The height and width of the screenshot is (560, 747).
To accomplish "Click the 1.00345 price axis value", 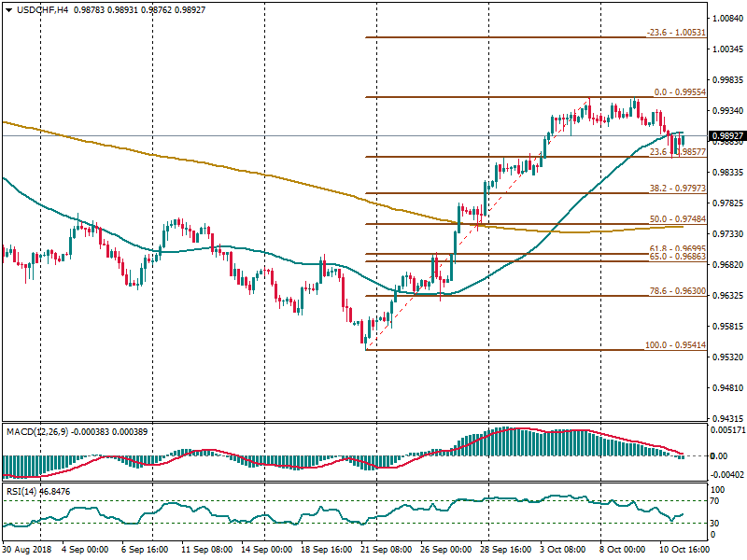I will pos(728,49).
